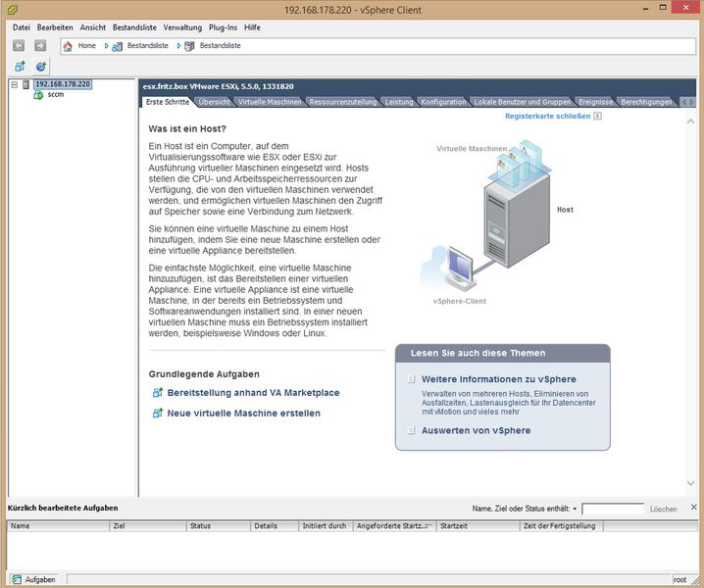Click the document icon beside Weitere Informationen
704x588 pixels.
[411, 379]
